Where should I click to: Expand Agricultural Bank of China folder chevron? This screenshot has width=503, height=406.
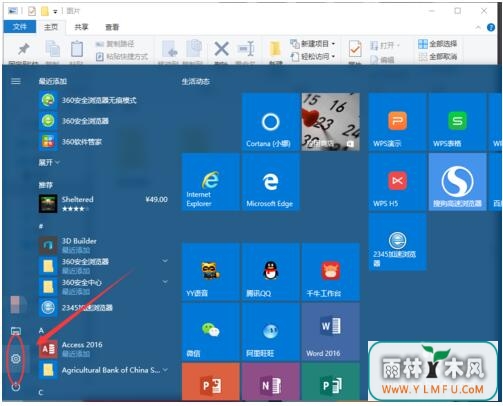tap(165, 370)
